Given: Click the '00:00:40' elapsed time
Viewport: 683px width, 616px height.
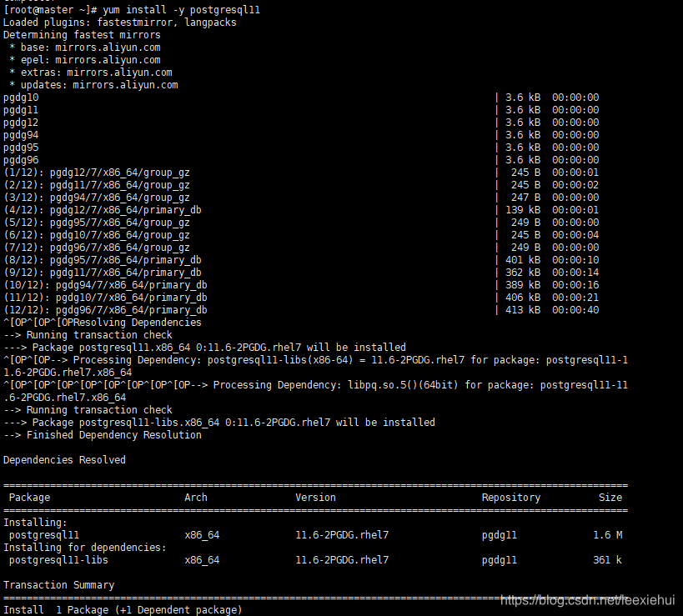Looking at the screenshot, I should (x=575, y=310).
